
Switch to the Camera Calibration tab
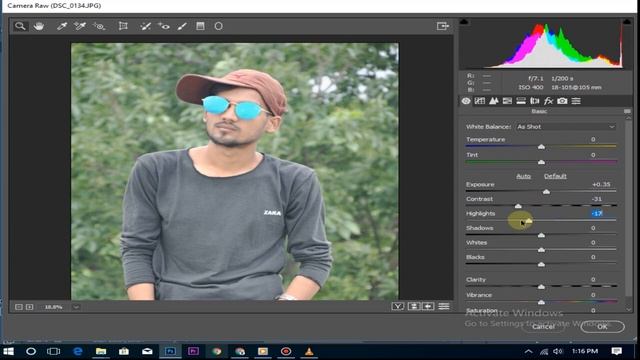tap(562, 101)
